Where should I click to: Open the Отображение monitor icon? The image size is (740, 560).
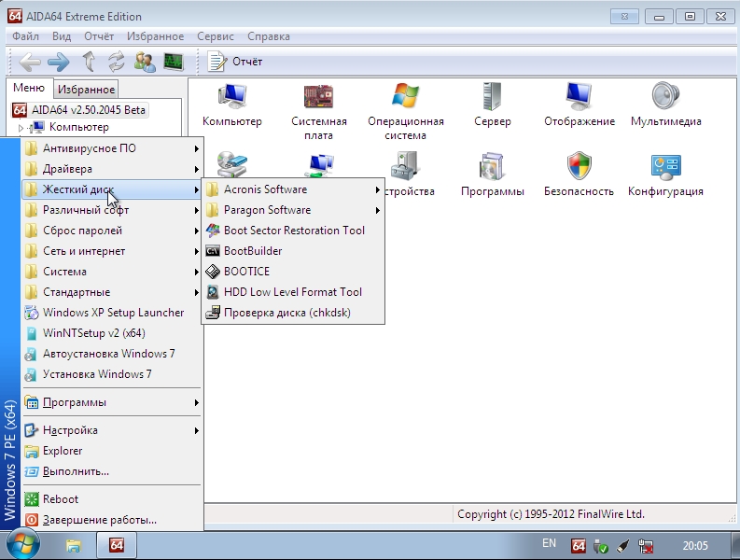coord(579,97)
